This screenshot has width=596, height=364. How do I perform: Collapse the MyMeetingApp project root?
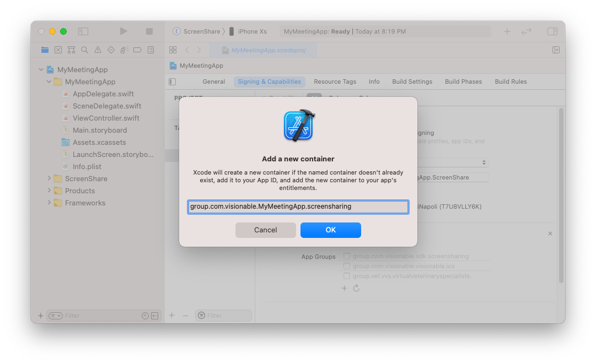[41, 69]
